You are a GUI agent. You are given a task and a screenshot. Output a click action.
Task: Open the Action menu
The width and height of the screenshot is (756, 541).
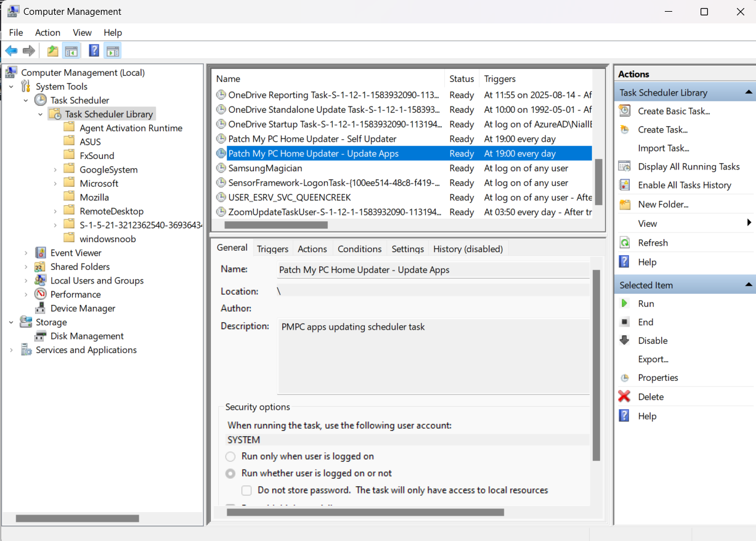47,33
